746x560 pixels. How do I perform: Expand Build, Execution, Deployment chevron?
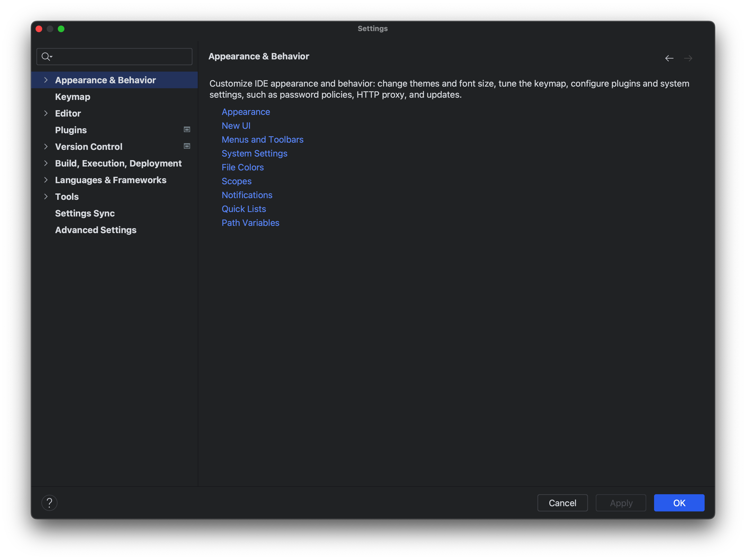coord(46,163)
